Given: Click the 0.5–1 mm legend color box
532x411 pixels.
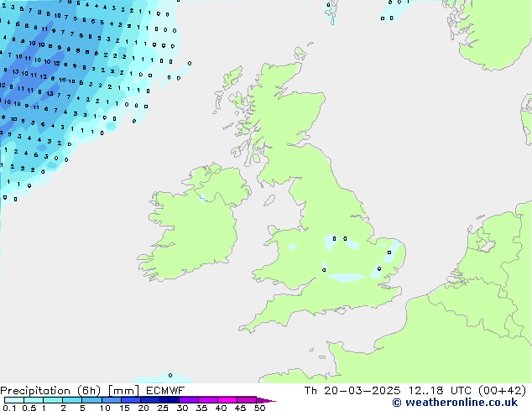Looking at the screenshot, I should [x=34, y=400].
